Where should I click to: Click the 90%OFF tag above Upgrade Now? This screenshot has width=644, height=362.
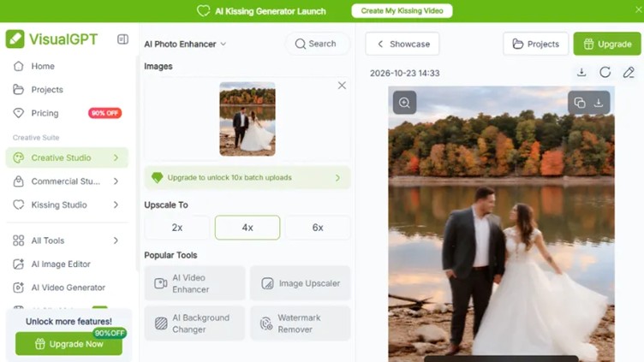pyautogui.click(x=110, y=333)
